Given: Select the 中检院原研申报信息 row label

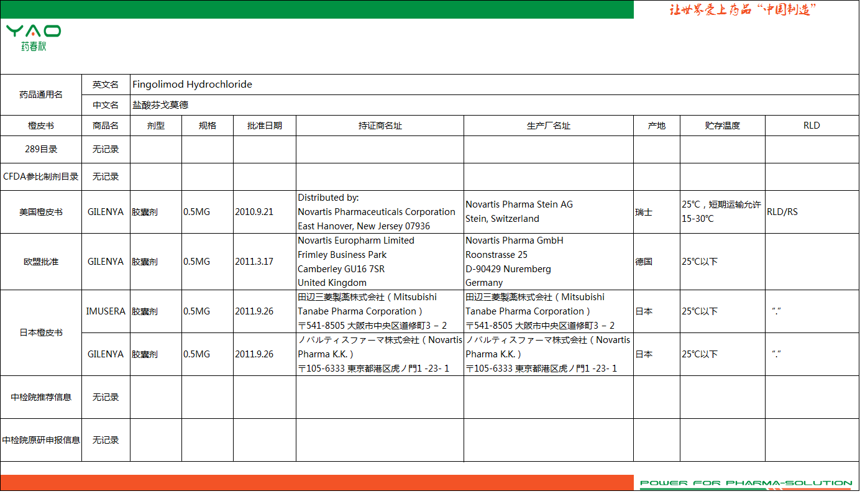Looking at the screenshot, I should coord(41,440).
